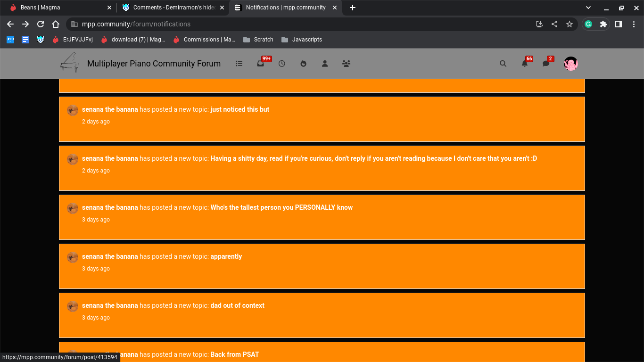
Task: Open the forum categories list icon
Action: [x=239, y=64]
